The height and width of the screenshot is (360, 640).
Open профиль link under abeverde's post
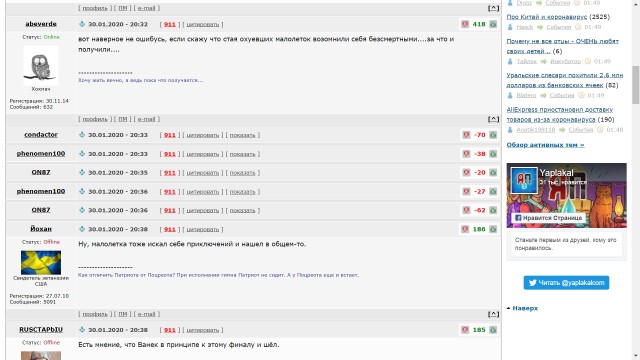point(95,119)
